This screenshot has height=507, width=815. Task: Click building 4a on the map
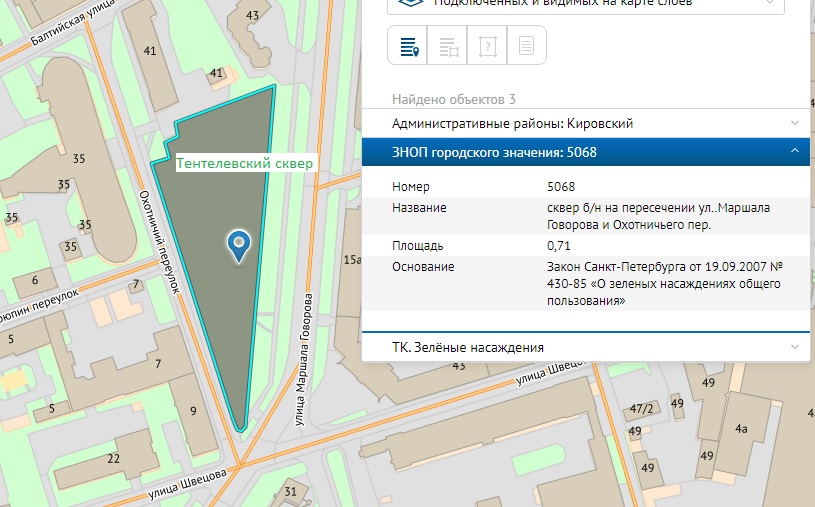click(741, 428)
